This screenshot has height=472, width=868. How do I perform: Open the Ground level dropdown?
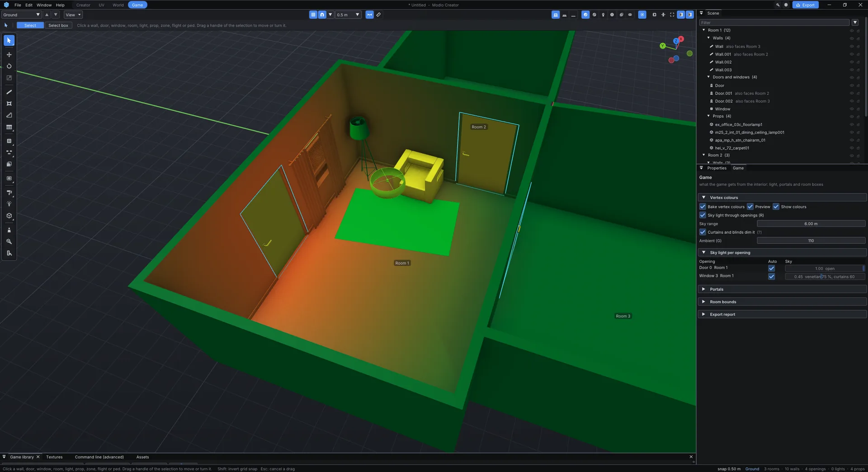[21, 15]
